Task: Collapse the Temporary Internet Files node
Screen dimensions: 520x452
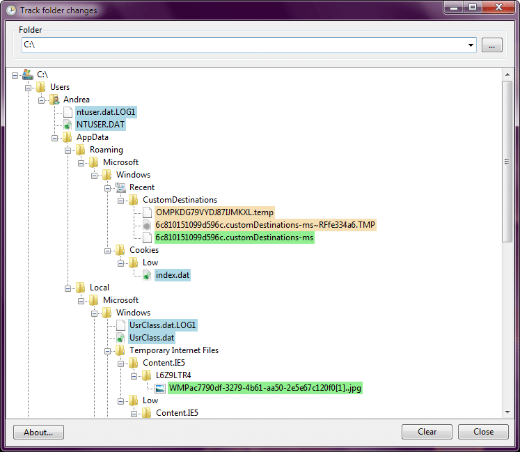Action: [107, 351]
